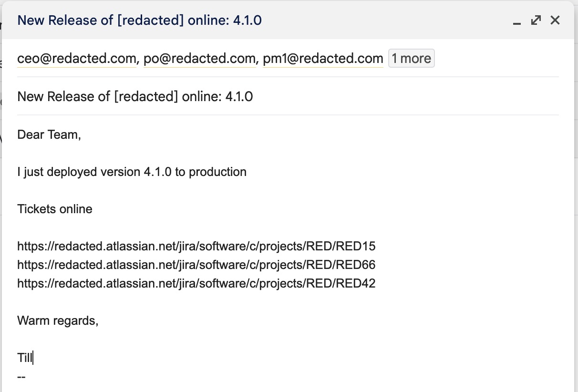This screenshot has width=578, height=392.
Task: Click the sender name "Till"
Action: 24,358
